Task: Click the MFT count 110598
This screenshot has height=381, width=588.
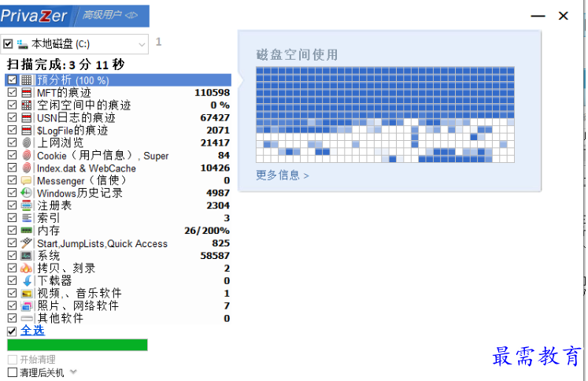Action: click(212, 93)
